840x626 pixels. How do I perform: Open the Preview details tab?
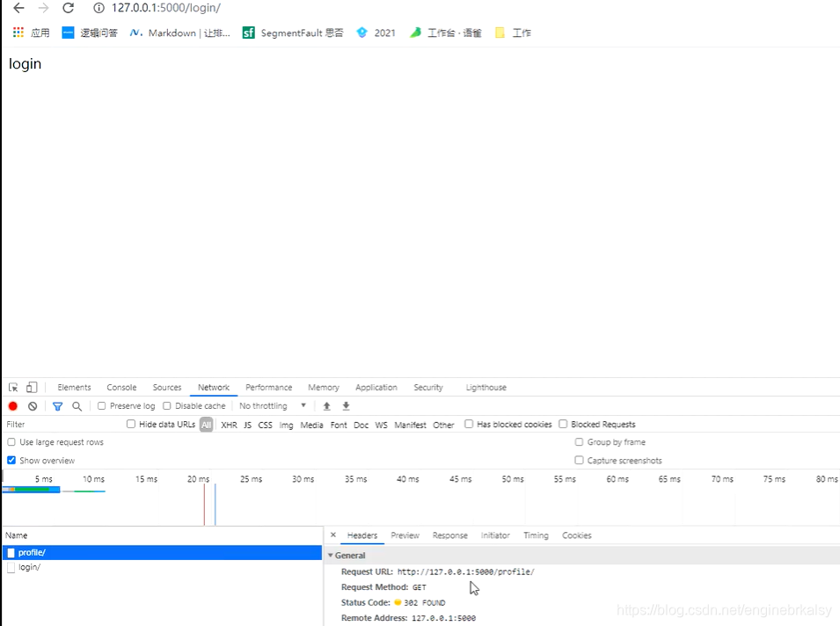point(405,535)
